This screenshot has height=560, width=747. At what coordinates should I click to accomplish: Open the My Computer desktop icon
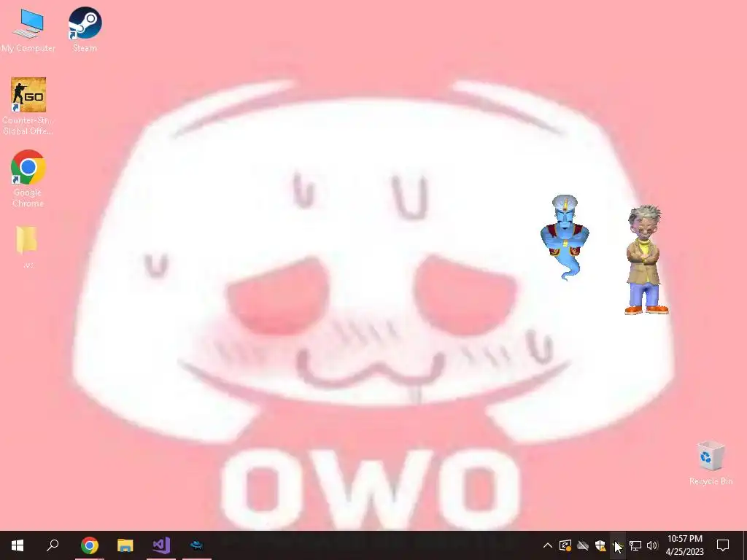pos(28,29)
